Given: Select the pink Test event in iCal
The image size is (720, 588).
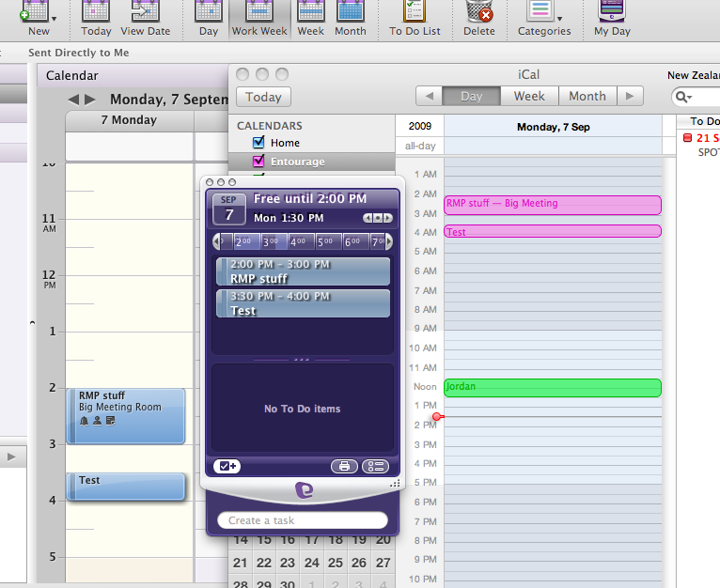Looking at the screenshot, I should [553, 231].
